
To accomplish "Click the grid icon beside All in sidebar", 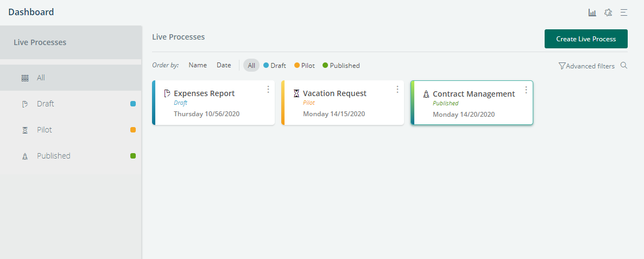I will [x=25, y=78].
